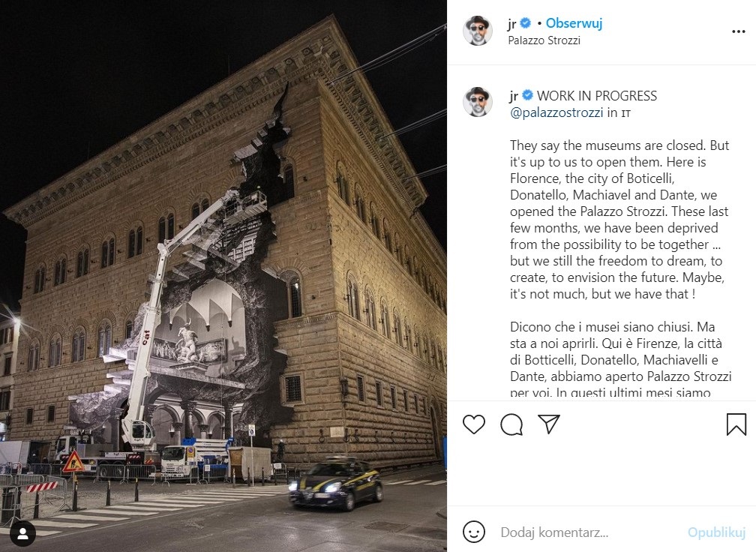Image resolution: width=756 pixels, height=552 pixels.
Task: Click jr's avatar beside the caption
Action: point(477,102)
